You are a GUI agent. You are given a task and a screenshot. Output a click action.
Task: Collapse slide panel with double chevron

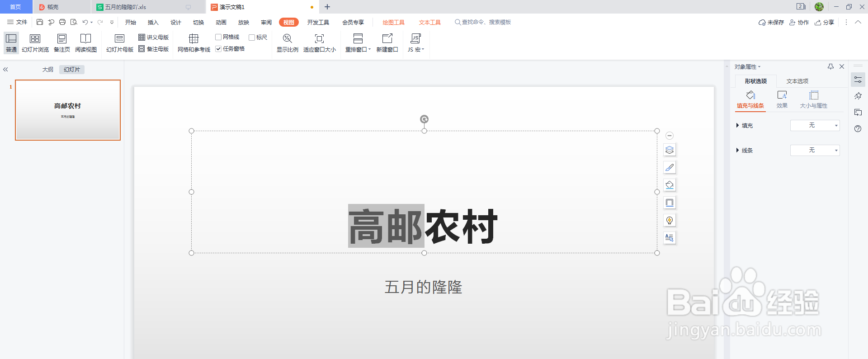(x=5, y=70)
